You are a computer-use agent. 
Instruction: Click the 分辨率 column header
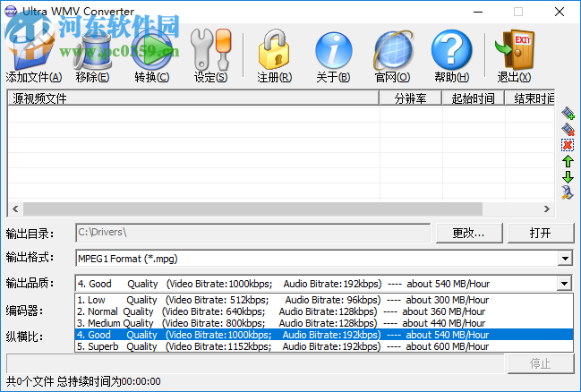(411, 98)
